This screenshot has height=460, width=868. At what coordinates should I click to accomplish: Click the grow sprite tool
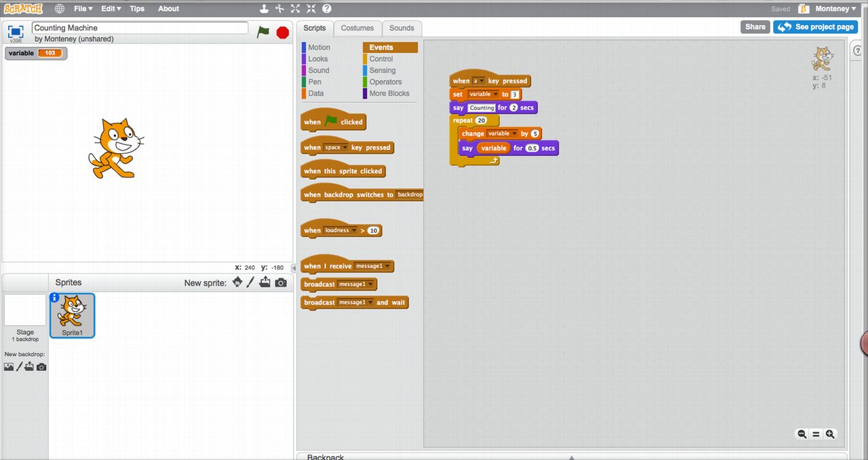[x=295, y=9]
